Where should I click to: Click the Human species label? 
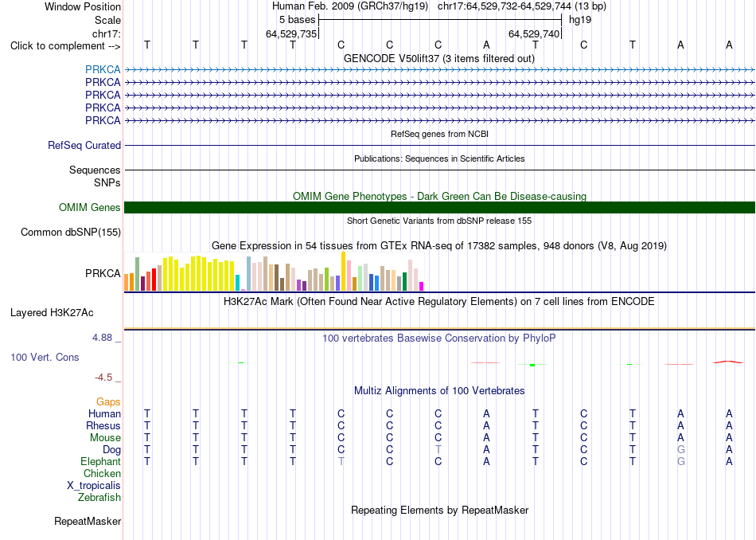(x=104, y=413)
